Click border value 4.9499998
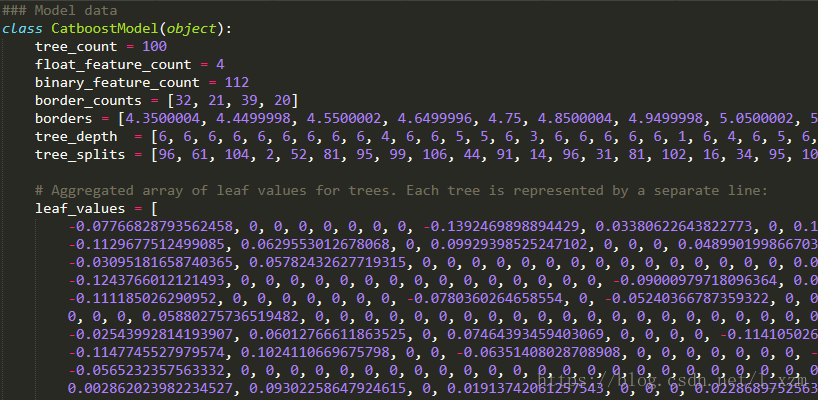Image resolution: width=818 pixels, height=400 pixels. [666, 118]
